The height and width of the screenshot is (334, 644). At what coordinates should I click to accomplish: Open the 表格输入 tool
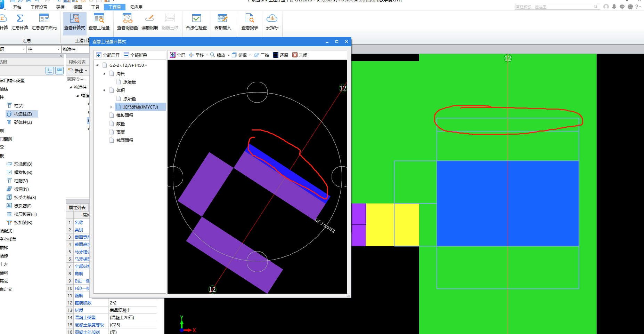click(x=222, y=22)
